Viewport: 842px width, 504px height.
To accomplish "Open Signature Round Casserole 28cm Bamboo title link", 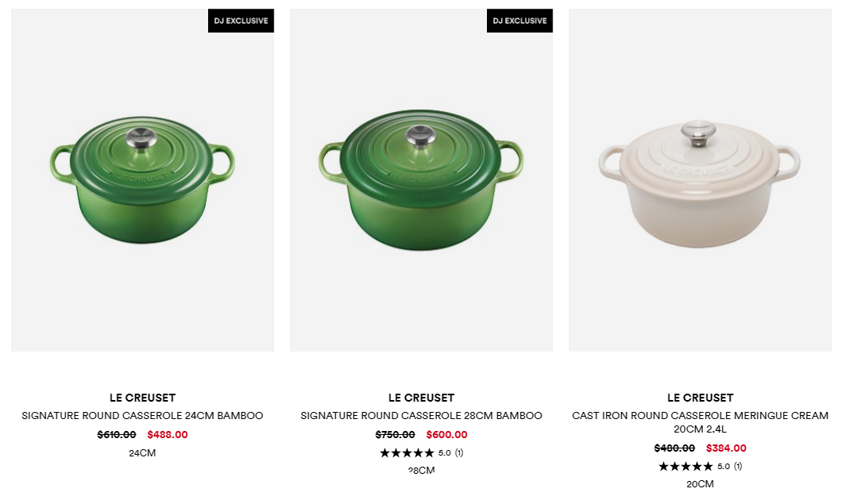I will pos(421,415).
